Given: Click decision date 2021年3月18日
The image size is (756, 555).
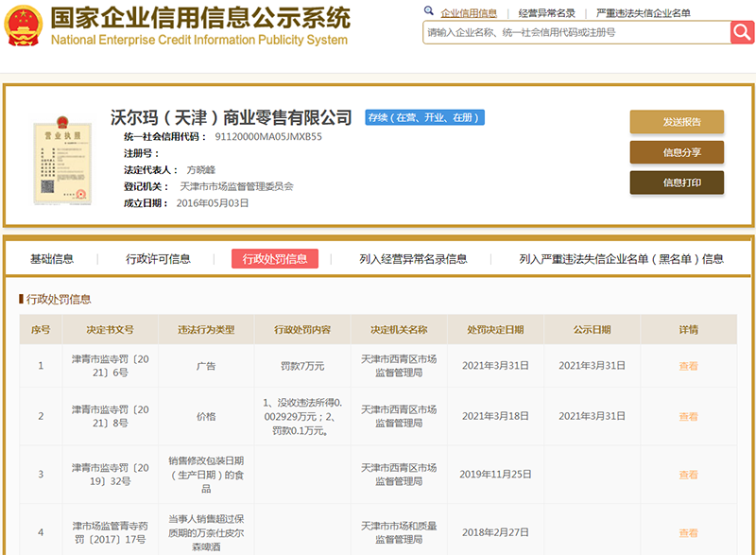Looking at the screenshot, I should (495, 416).
